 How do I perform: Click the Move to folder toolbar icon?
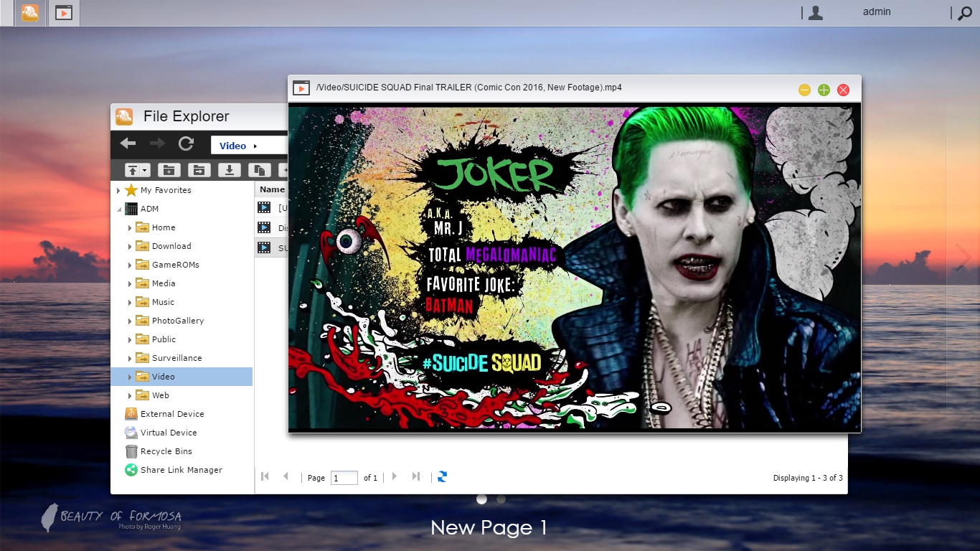pos(199,170)
